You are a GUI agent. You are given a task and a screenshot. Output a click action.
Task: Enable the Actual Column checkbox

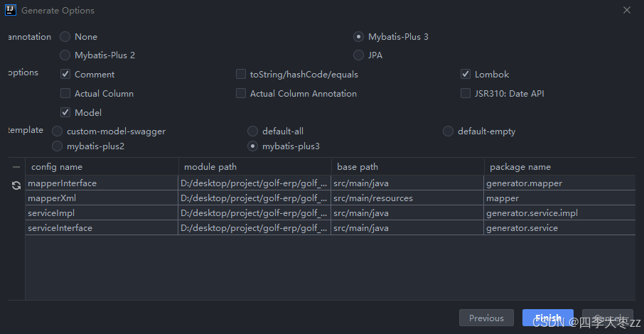pyautogui.click(x=65, y=93)
